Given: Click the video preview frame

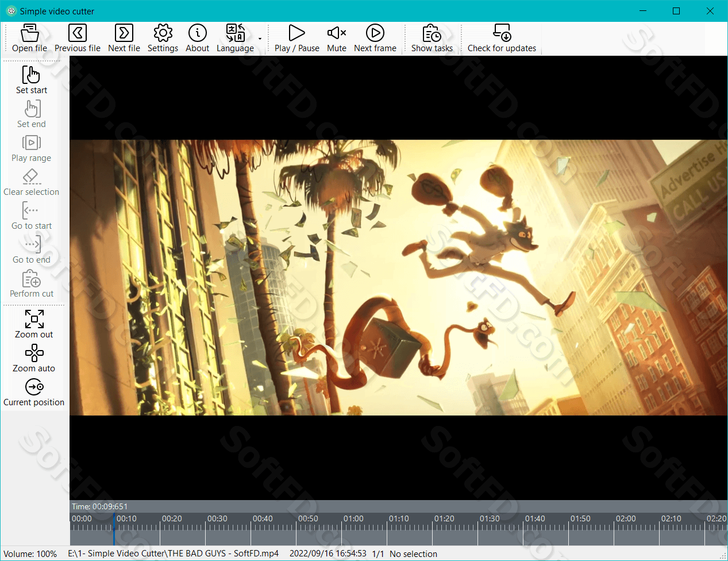Looking at the screenshot, I should [x=398, y=278].
